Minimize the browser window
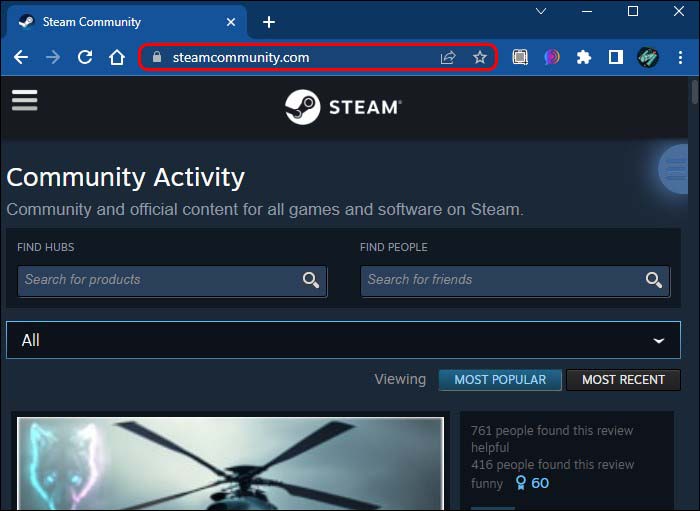 pos(587,12)
